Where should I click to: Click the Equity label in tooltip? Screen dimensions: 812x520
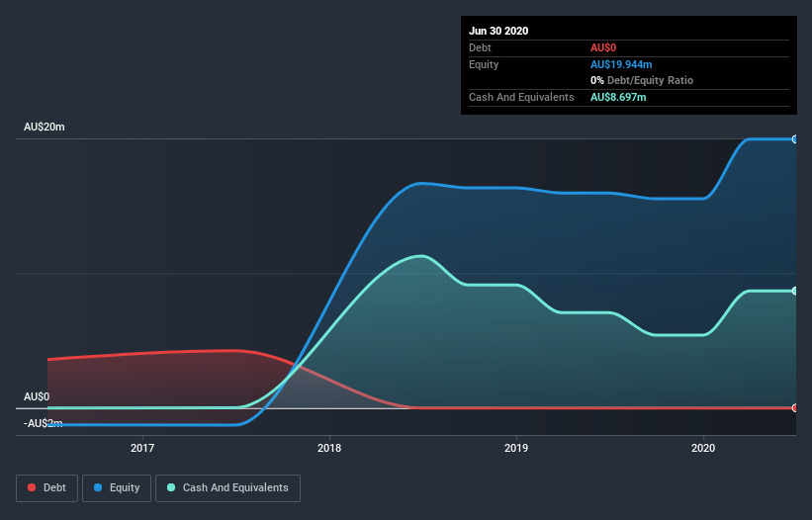click(484, 64)
